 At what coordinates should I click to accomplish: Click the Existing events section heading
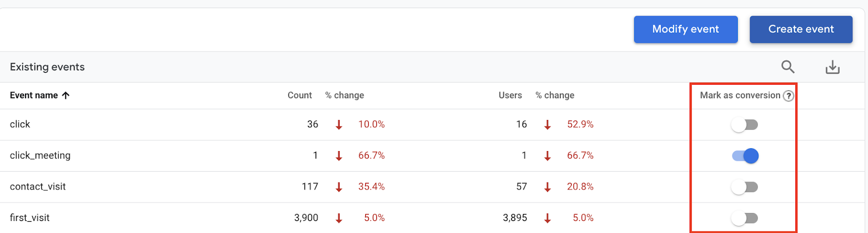(x=47, y=67)
